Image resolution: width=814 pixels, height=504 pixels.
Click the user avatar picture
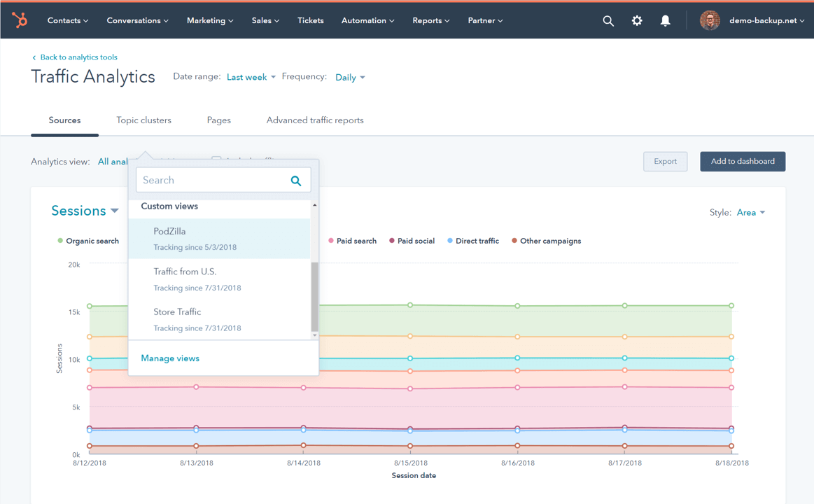tap(710, 21)
